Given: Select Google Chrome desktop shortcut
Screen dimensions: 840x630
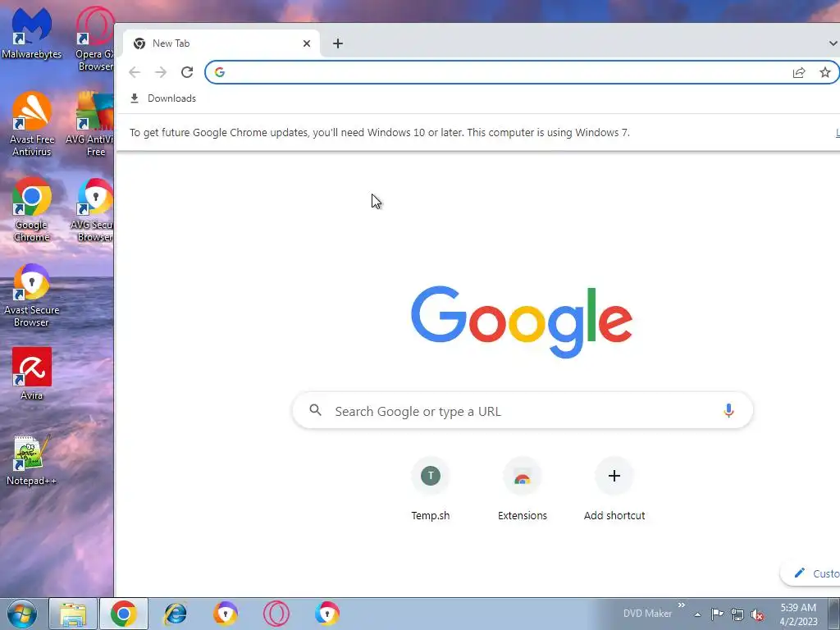Looking at the screenshot, I should (x=32, y=209).
